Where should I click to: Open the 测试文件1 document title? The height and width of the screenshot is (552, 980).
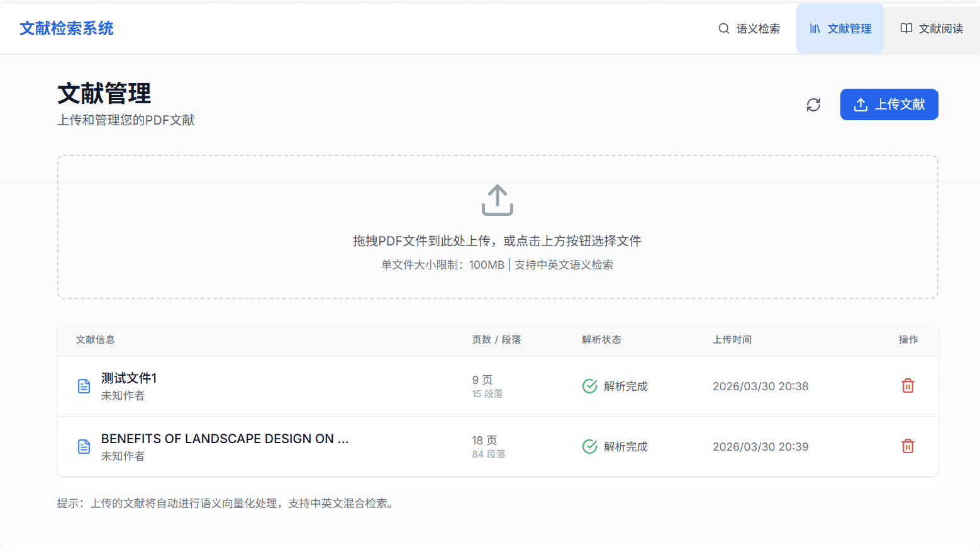pos(129,378)
